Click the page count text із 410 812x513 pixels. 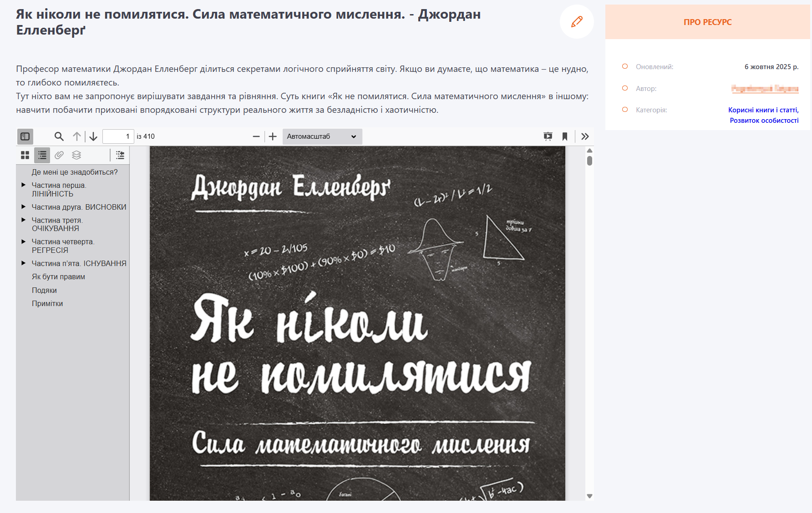[146, 136]
